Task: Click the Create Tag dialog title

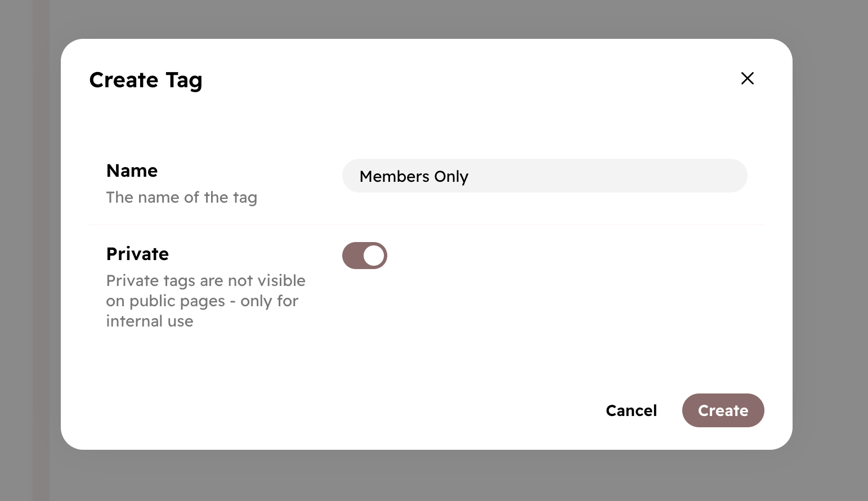Action: tap(146, 79)
